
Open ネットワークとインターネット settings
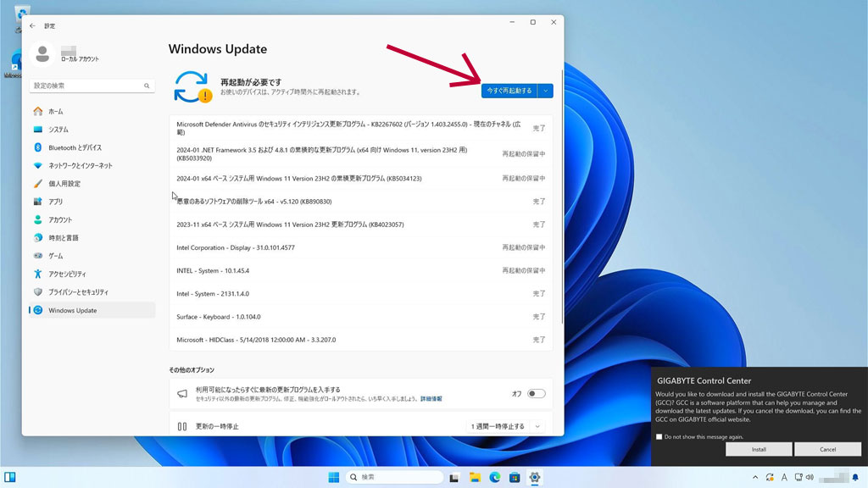tap(80, 165)
